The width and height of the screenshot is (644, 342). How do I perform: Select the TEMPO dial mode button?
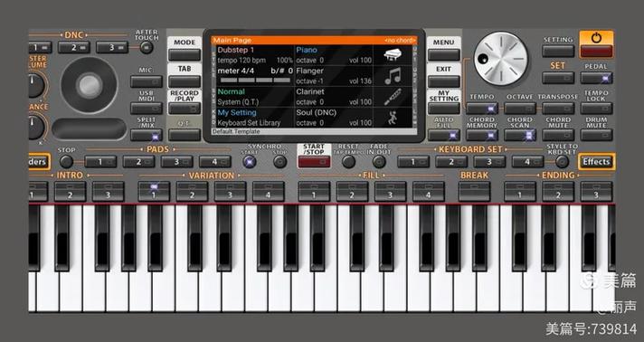click(x=482, y=109)
